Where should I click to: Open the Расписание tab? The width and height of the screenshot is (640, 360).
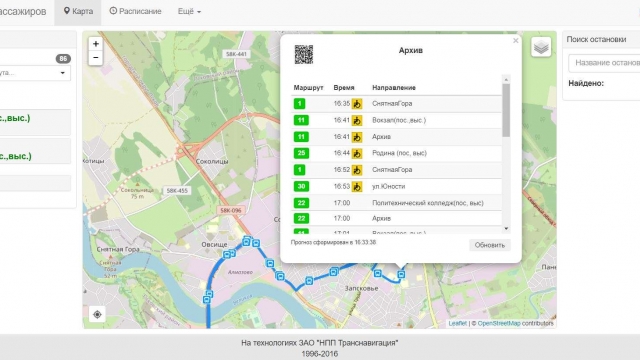click(136, 11)
